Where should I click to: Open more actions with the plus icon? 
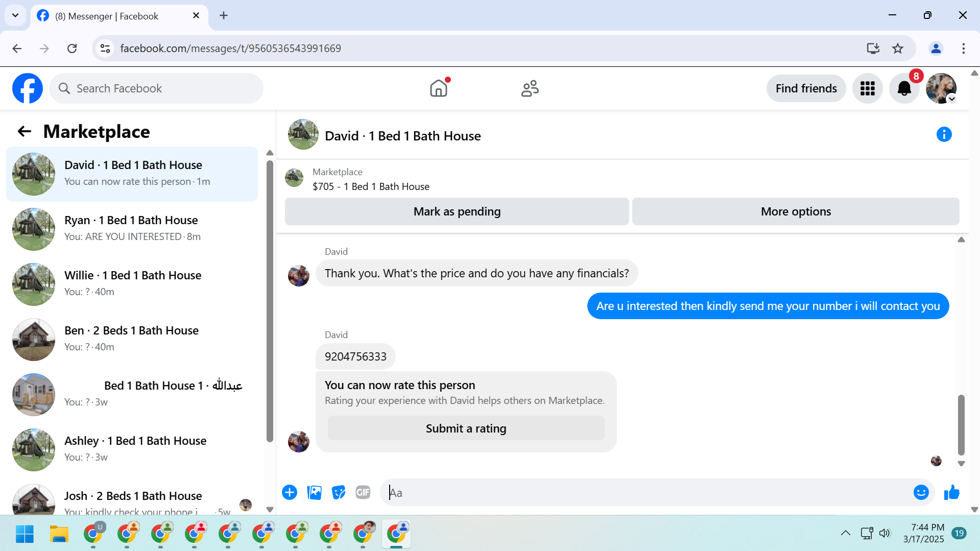290,492
